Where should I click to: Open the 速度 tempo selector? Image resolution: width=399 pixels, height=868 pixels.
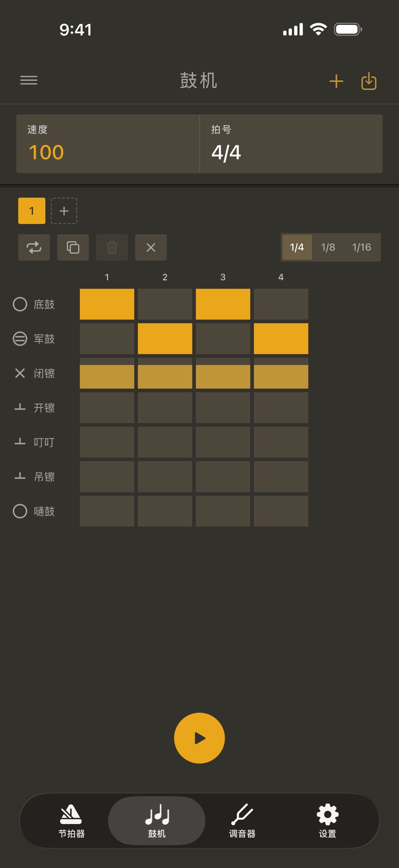(108, 144)
